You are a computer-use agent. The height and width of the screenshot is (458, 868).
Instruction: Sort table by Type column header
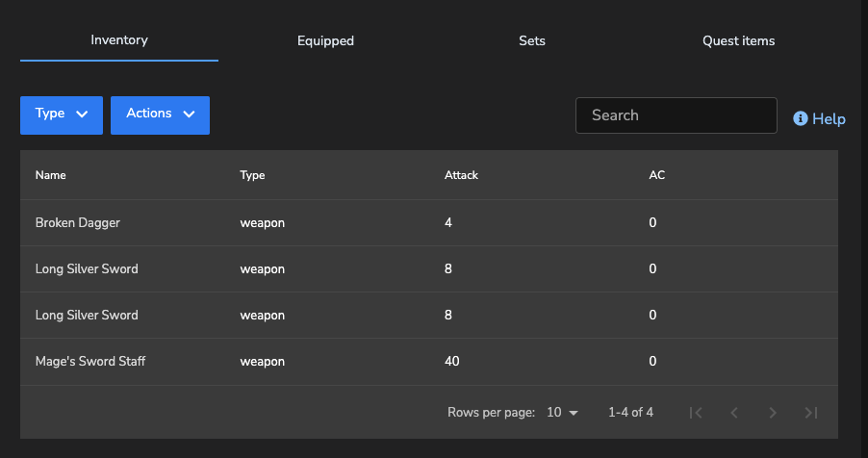(x=252, y=175)
